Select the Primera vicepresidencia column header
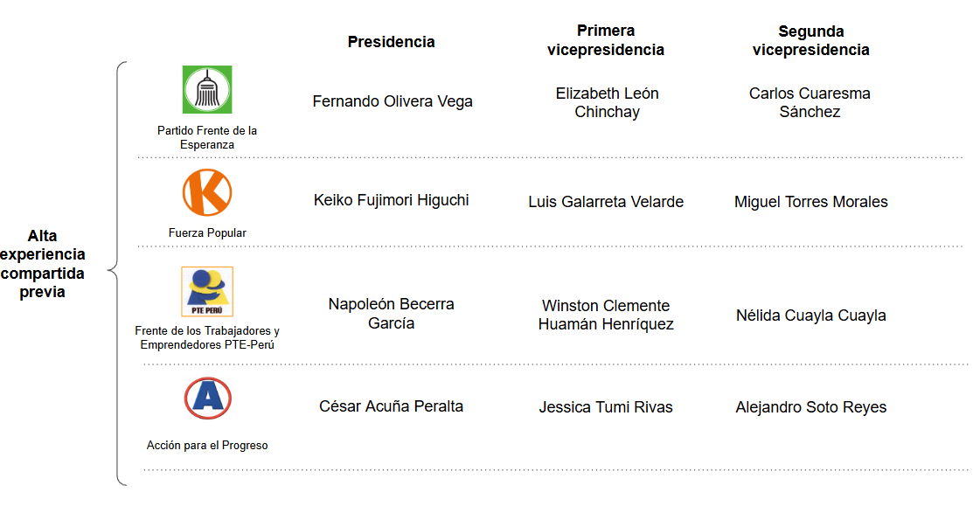This screenshot has width=980, height=506. pyautogui.click(x=605, y=40)
